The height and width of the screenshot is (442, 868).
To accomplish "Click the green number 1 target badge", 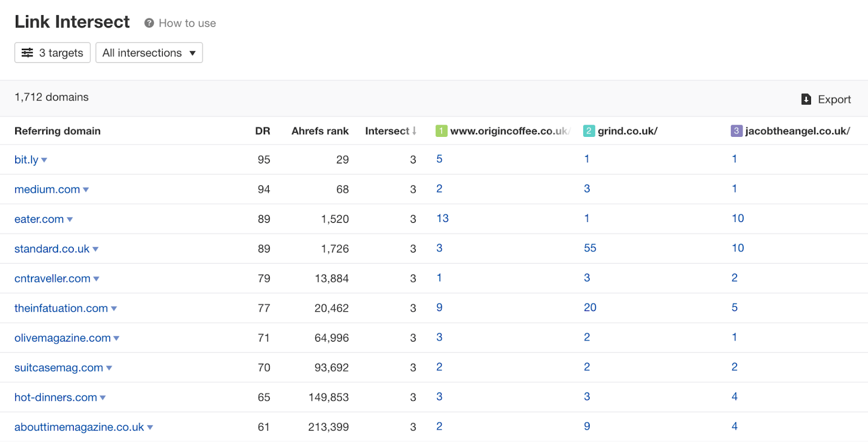I will 441,131.
